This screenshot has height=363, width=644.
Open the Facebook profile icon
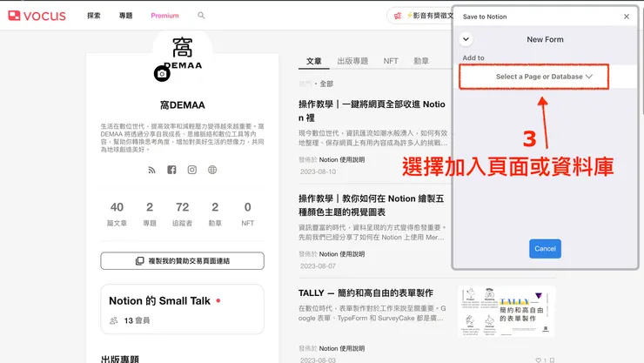pyautogui.click(x=171, y=170)
